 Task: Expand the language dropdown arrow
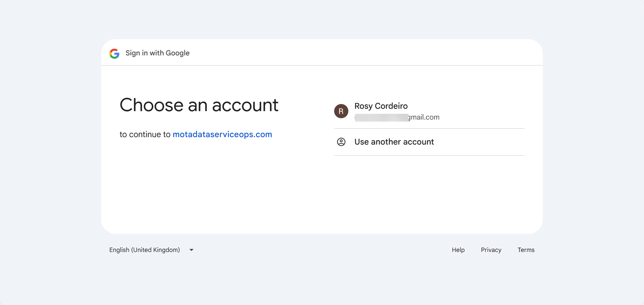(191, 250)
